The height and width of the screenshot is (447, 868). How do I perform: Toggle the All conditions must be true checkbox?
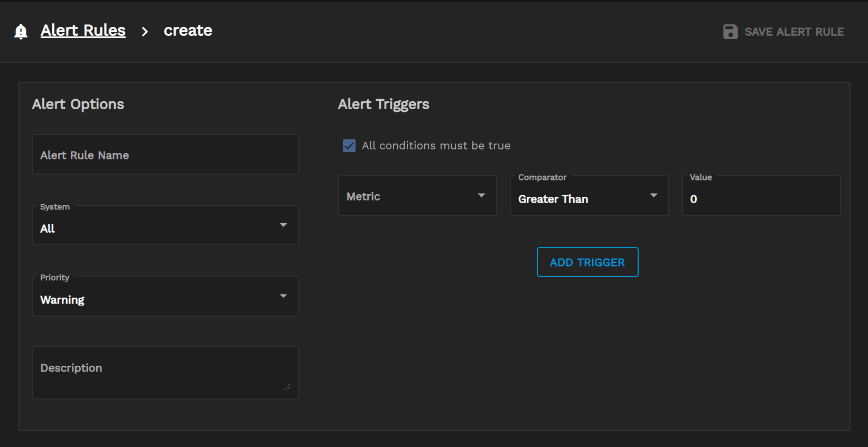point(349,146)
